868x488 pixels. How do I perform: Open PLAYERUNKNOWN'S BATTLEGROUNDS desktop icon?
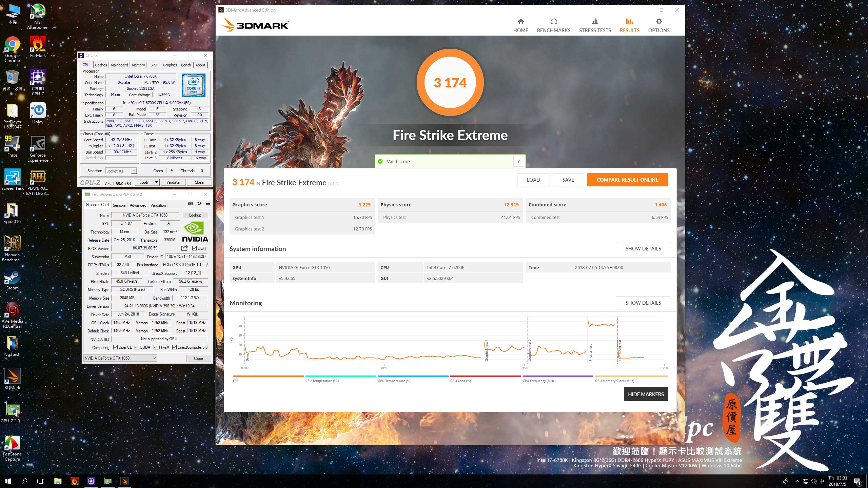coord(38,182)
